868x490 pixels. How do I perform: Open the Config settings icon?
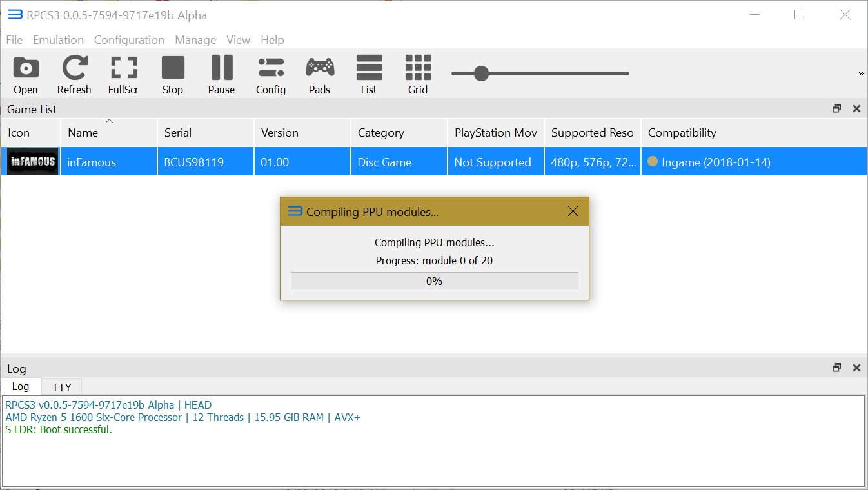point(271,75)
